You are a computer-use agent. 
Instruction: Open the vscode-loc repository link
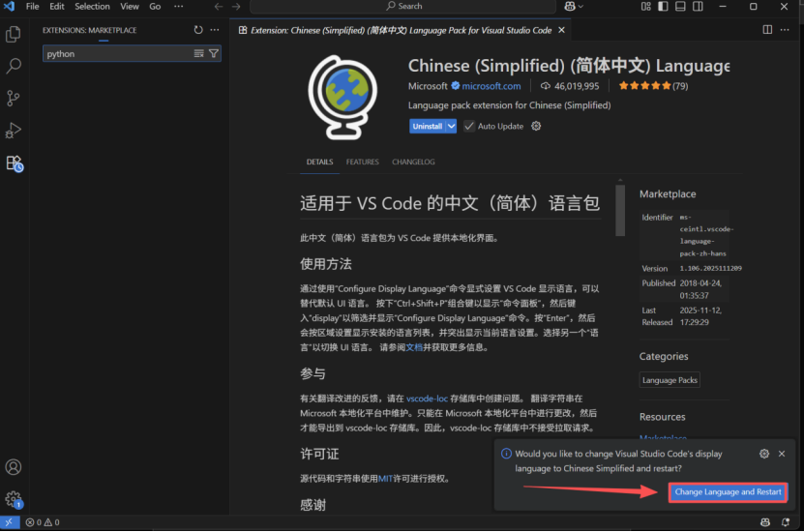427,399
